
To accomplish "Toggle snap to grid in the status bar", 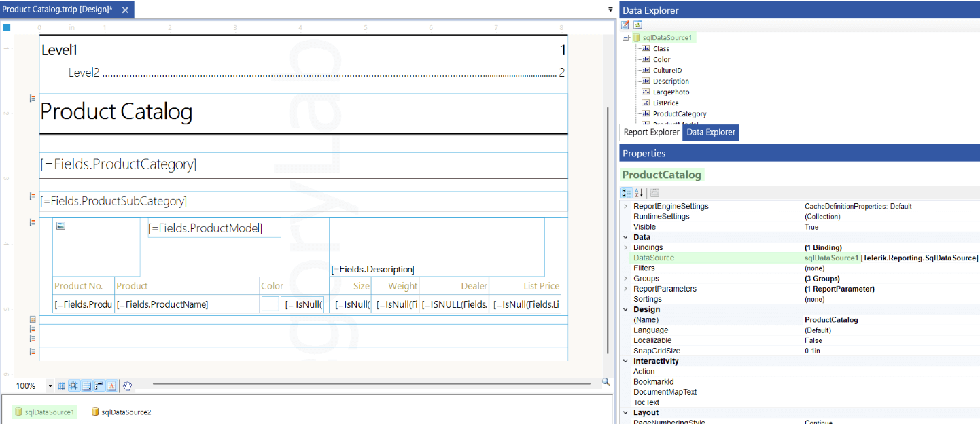I will pos(73,385).
